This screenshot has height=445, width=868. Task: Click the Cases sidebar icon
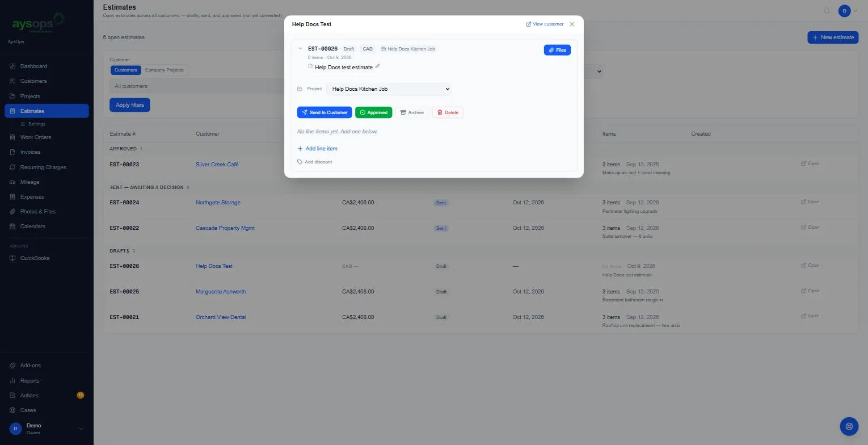coord(12,410)
